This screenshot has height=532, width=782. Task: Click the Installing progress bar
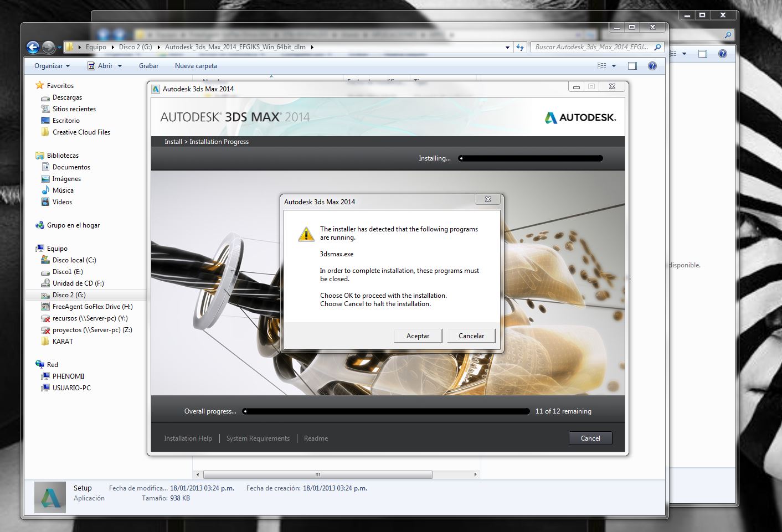(531, 158)
